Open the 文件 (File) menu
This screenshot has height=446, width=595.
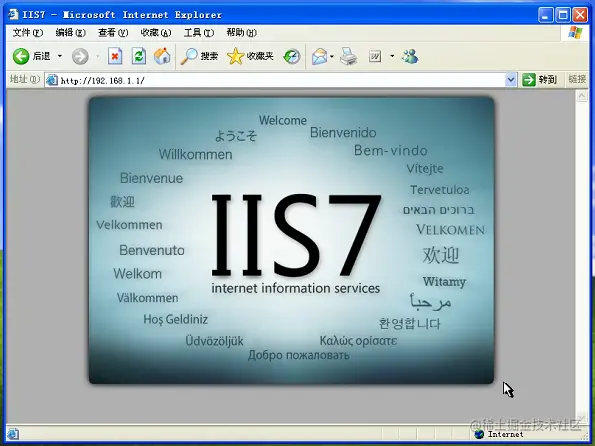coord(28,33)
